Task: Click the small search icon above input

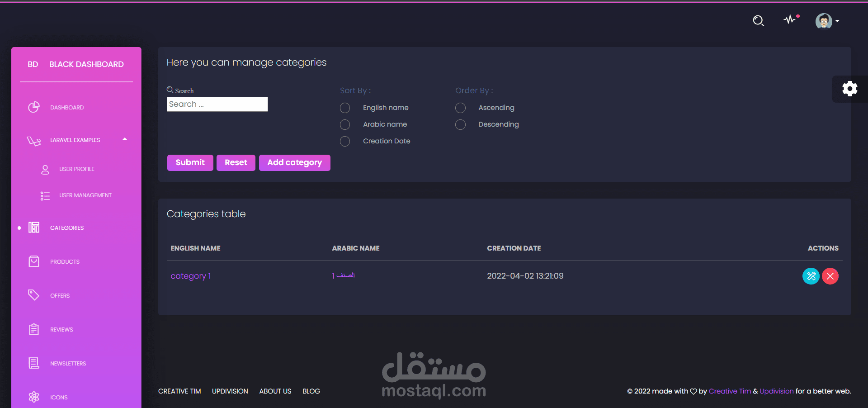Action: tap(170, 90)
